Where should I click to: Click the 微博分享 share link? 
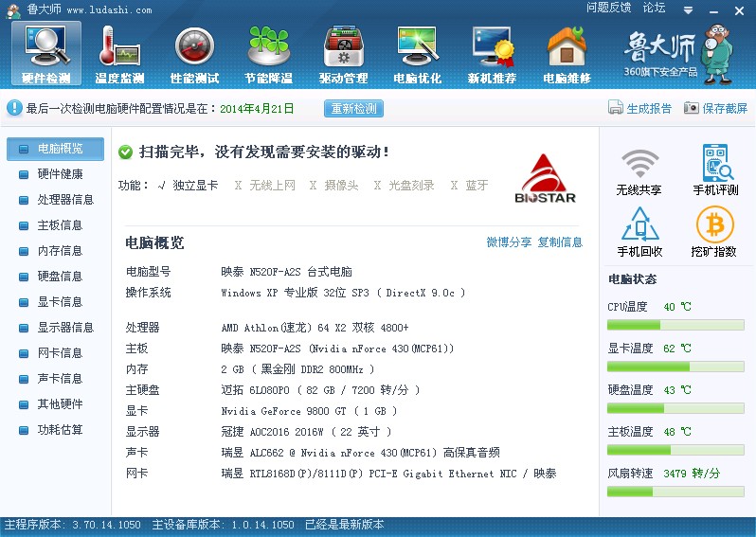pyautogui.click(x=509, y=242)
